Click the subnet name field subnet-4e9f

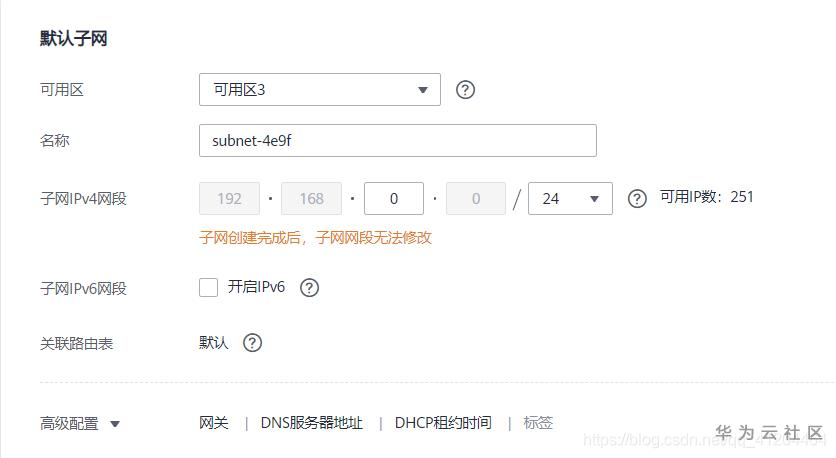[398, 141]
